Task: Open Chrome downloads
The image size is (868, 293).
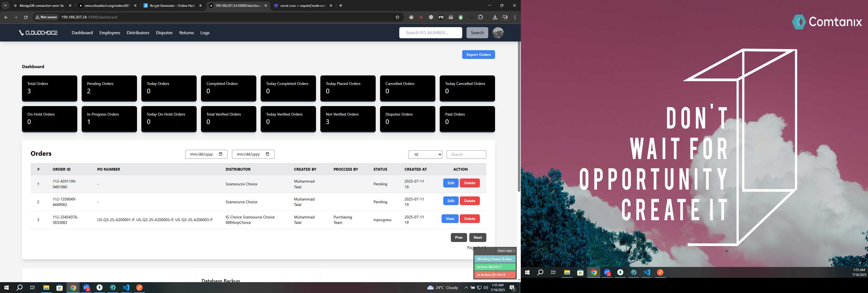Action: coord(495,17)
